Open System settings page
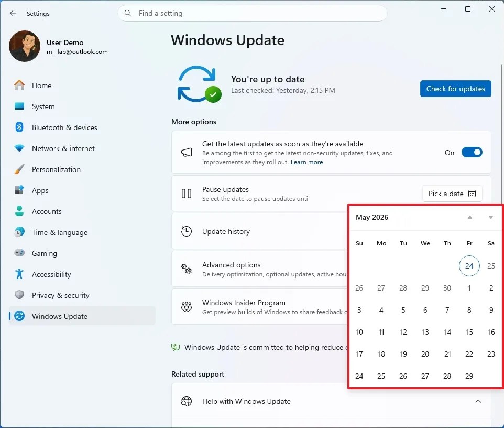Viewport: 504px width, 428px height. pyautogui.click(x=82, y=106)
